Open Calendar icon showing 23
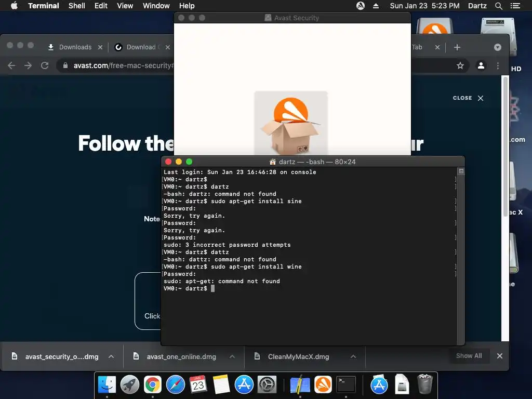The image size is (532, 399). [198, 385]
